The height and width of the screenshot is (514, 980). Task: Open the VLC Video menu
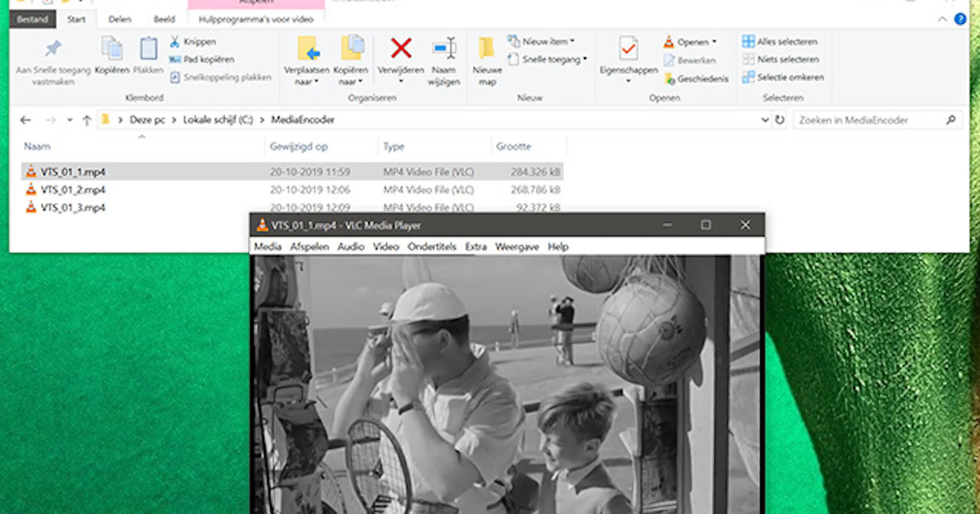coord(385,247)
